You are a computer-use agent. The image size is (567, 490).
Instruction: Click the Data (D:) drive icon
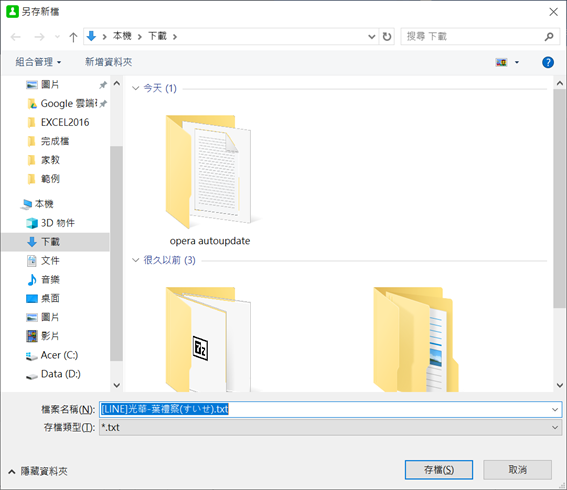click(x=32, y=376)
